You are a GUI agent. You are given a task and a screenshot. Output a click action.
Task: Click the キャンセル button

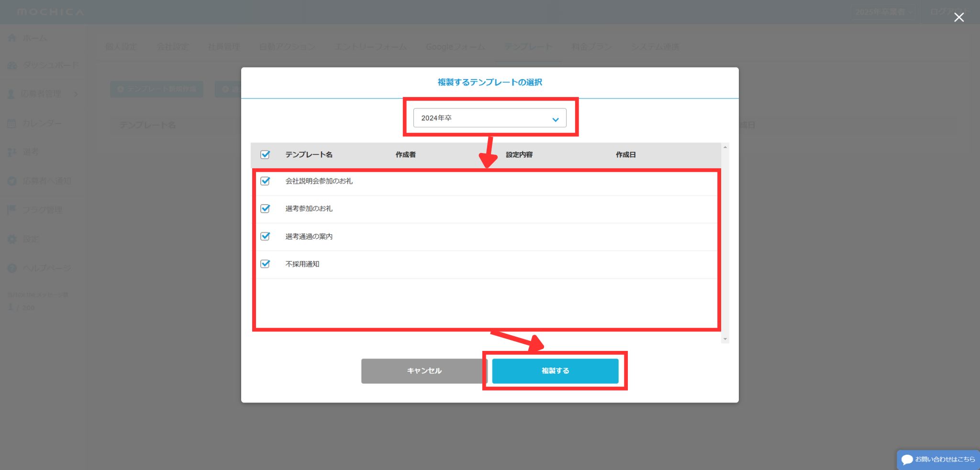point(423,371)
